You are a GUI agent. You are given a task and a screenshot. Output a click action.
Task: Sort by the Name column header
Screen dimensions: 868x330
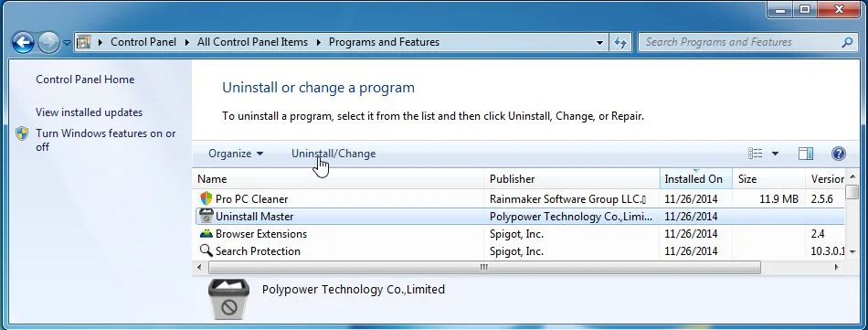click(x=338, y=179)
